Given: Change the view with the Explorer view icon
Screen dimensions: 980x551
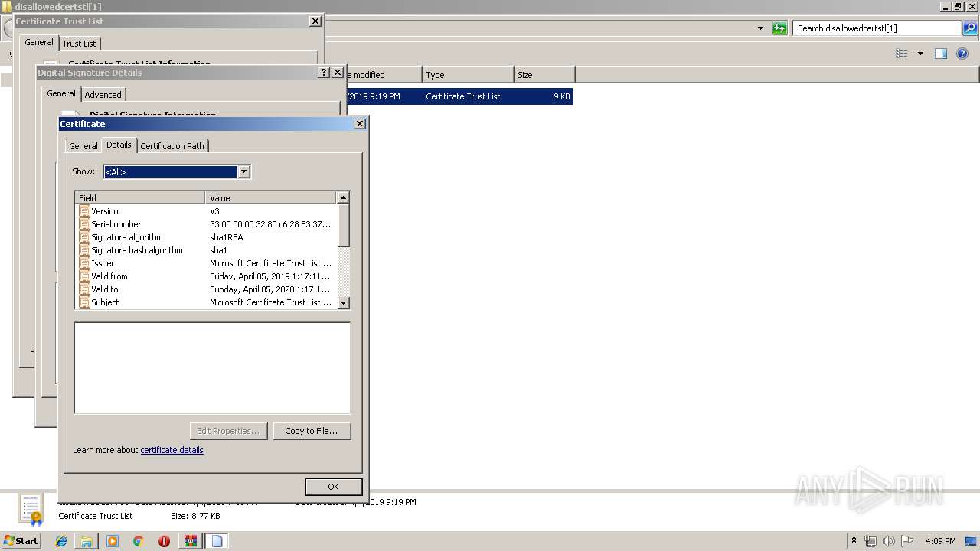Looking at the screenshot, I should pos(902,54).
